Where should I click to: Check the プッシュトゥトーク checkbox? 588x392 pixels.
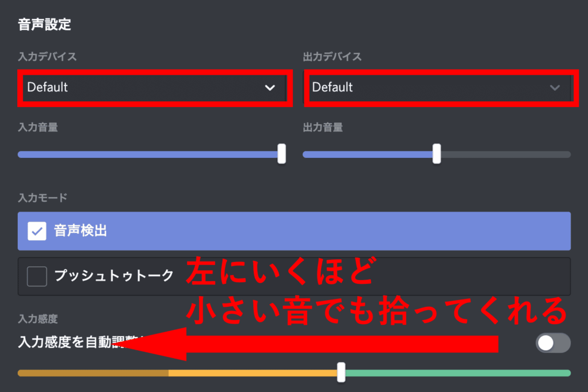[x=37, y=276]
